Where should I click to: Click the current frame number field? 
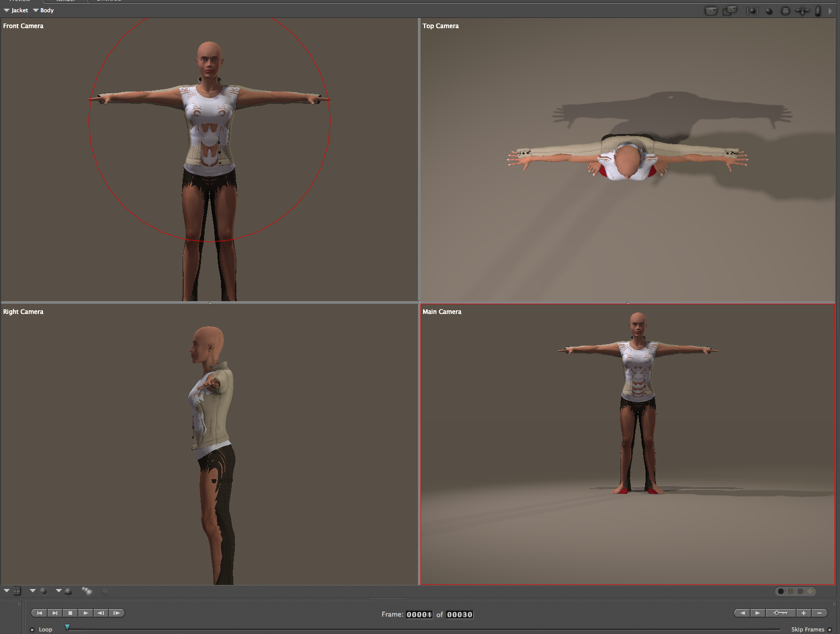pos(419,615)
